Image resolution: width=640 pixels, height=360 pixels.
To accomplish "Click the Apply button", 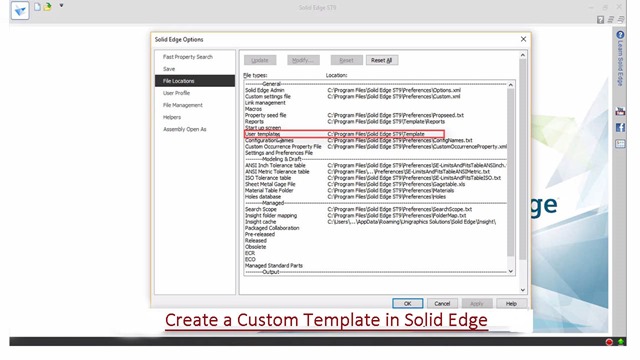I will 477,303.
